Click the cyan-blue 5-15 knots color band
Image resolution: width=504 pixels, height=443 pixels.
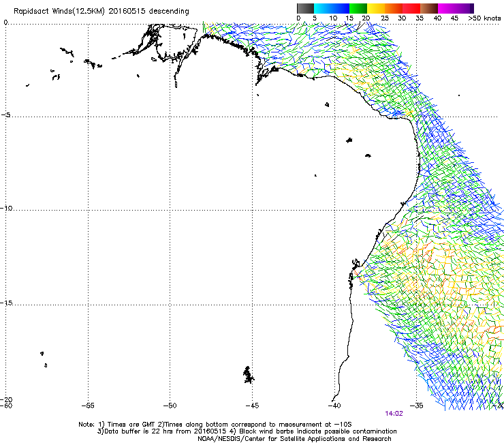tap(332, 8)
